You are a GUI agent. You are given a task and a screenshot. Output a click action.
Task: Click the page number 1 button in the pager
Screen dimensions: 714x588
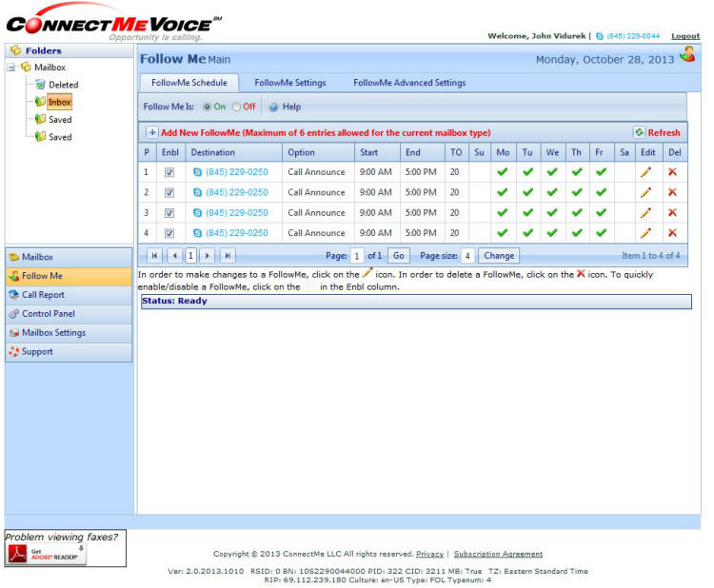click(x=190, y=256)
